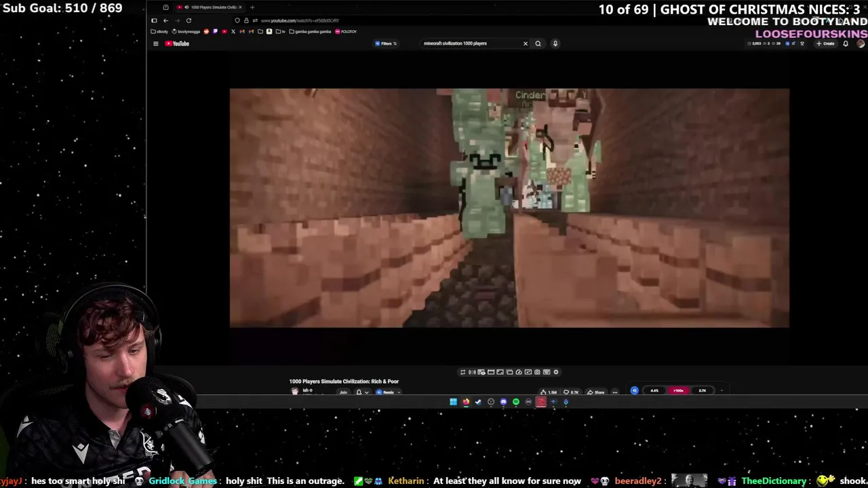Like the video (1.5M)
The width and height of the screenshot is (868, 488).
click(549, 392)
